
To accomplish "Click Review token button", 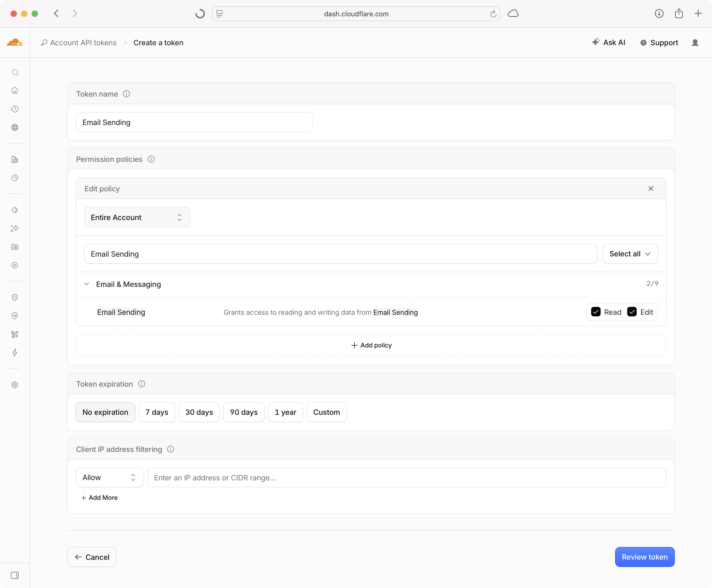I will [645, 557].
